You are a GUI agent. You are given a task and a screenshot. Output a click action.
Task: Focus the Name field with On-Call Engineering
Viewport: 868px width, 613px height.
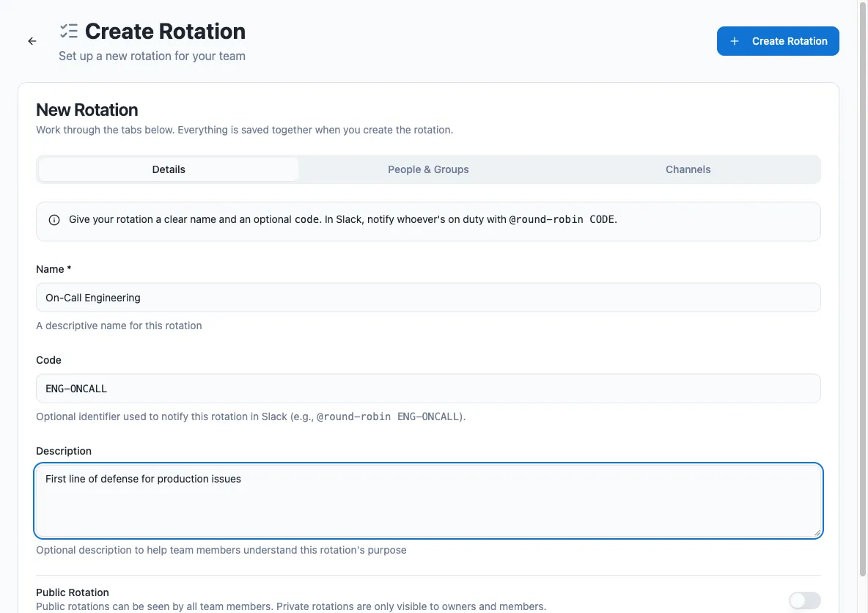pos(428,298)
